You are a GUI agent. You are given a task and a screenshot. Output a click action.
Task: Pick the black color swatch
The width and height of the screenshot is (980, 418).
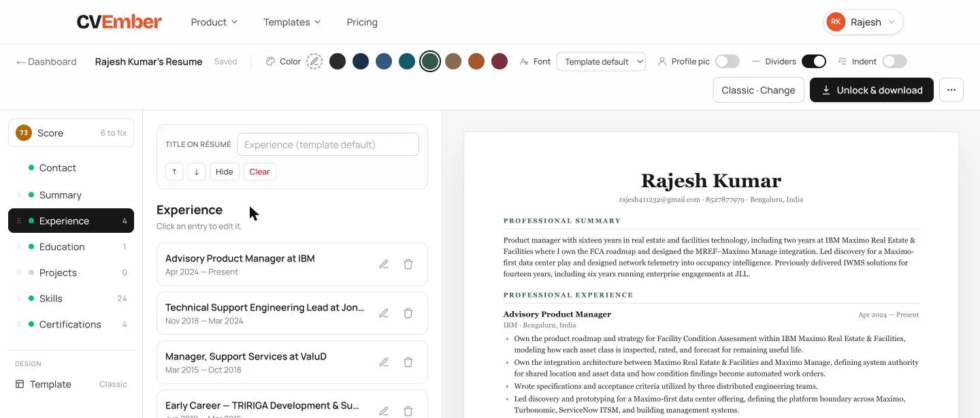point(338,61)
